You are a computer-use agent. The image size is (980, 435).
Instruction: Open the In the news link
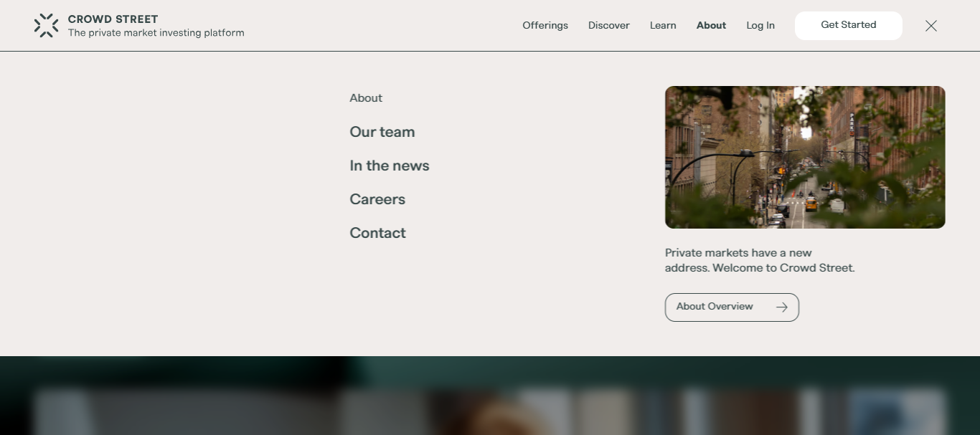[x=390, y=166]
